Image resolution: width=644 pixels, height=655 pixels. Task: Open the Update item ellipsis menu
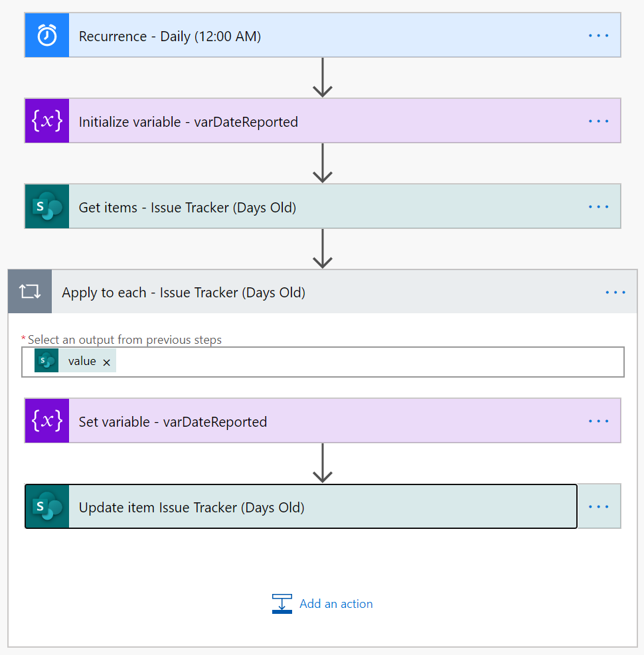coord(598,506)
